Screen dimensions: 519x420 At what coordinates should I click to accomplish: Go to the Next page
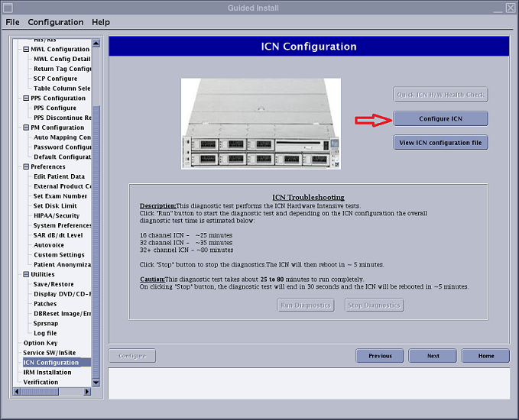[433, 356]
